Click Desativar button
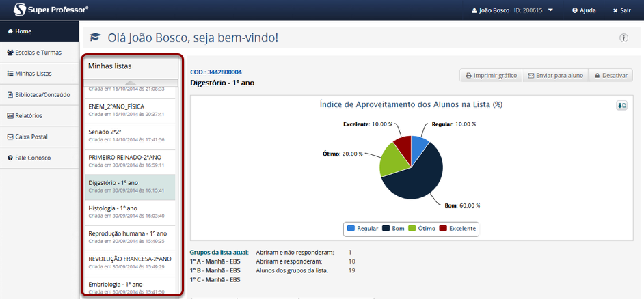This screenshot has width=644, height=299. pos(611,76)
